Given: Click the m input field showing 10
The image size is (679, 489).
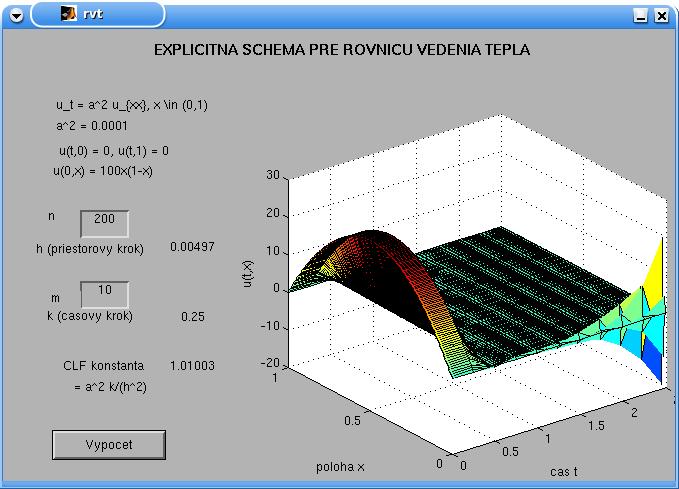Looking at the screenshot, I should 104,294.
